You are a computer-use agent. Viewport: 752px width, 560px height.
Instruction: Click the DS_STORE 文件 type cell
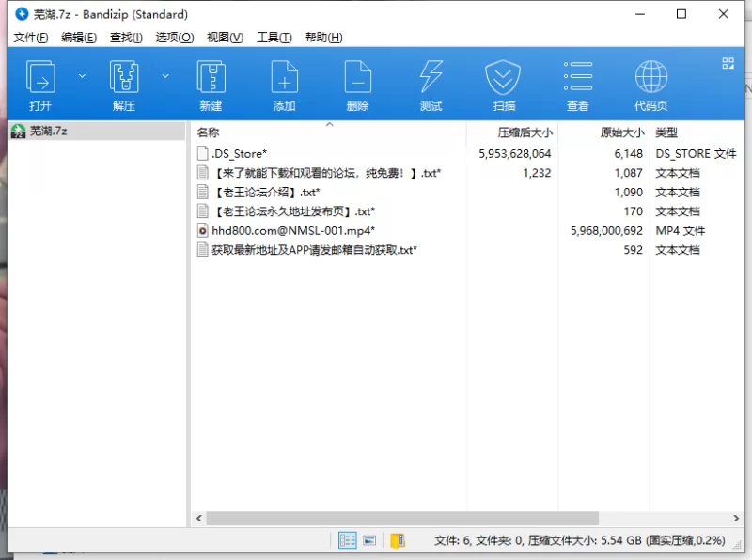(696, 153)
